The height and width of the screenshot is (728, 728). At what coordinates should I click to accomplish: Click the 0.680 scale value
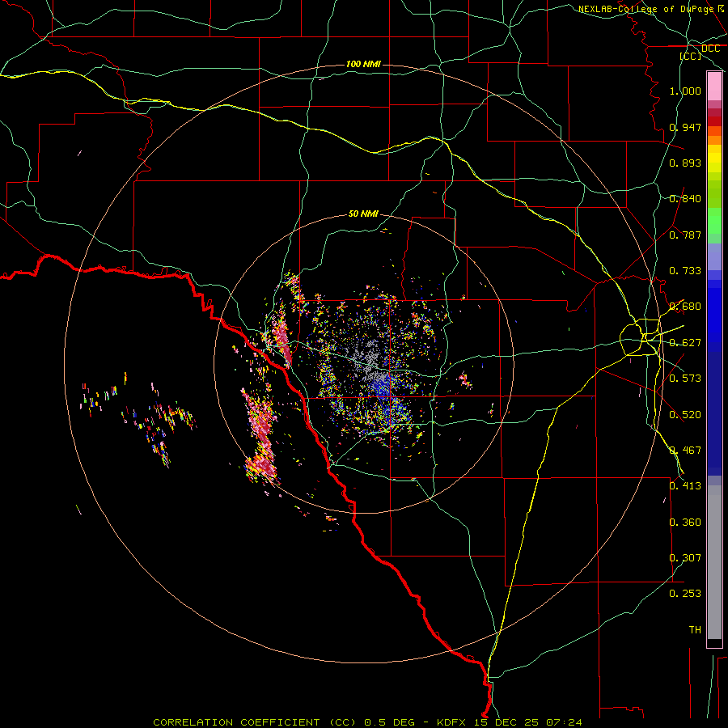pyautogui.click(x=685, y=307)
